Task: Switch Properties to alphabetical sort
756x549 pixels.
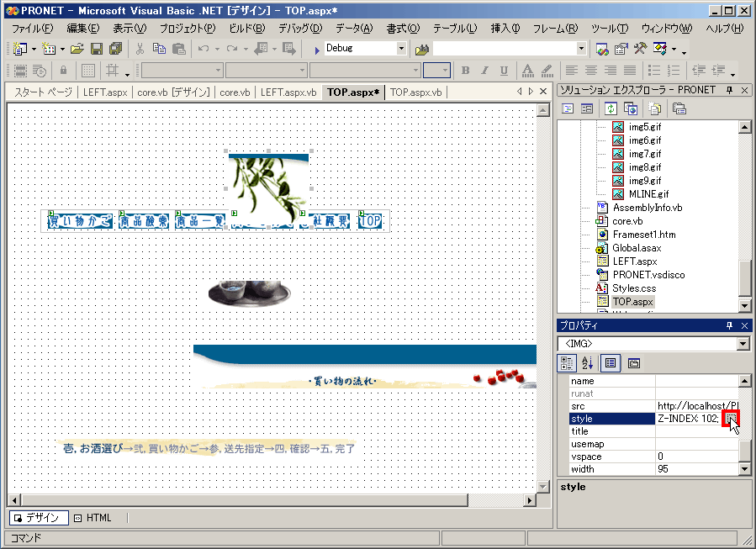Action: (587, 363)
